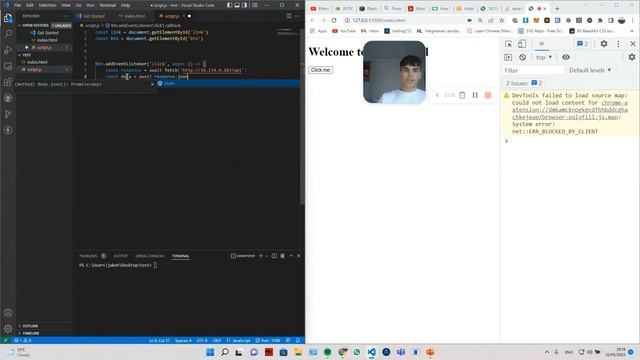Open notifications bell in VS Code status bar
This screenshot has width=640, height=360.
point(298,340)
